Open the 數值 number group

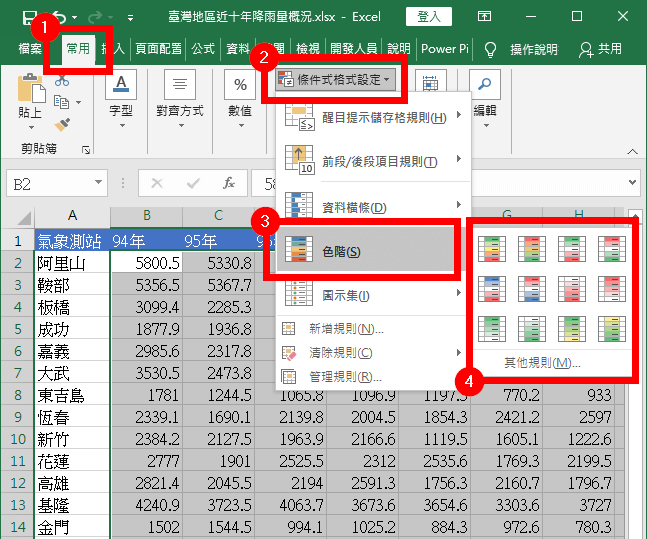pos(240,99)
